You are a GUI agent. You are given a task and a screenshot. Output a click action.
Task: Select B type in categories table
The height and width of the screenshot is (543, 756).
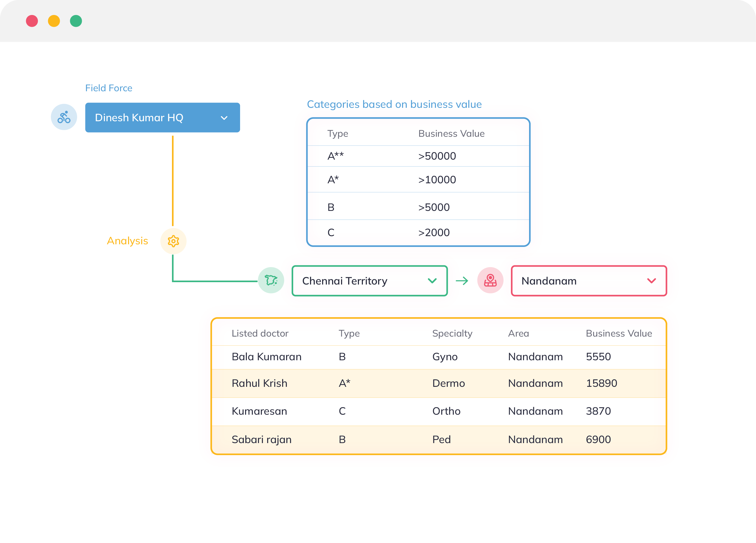[331, 207]
